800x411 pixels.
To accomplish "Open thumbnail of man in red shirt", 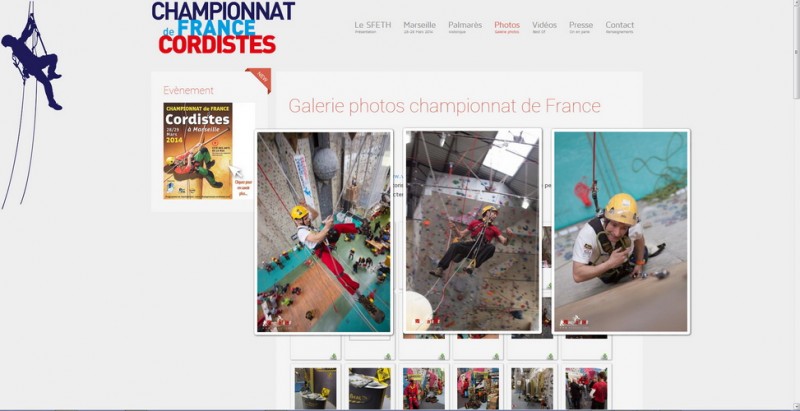I will coord(586,389).
